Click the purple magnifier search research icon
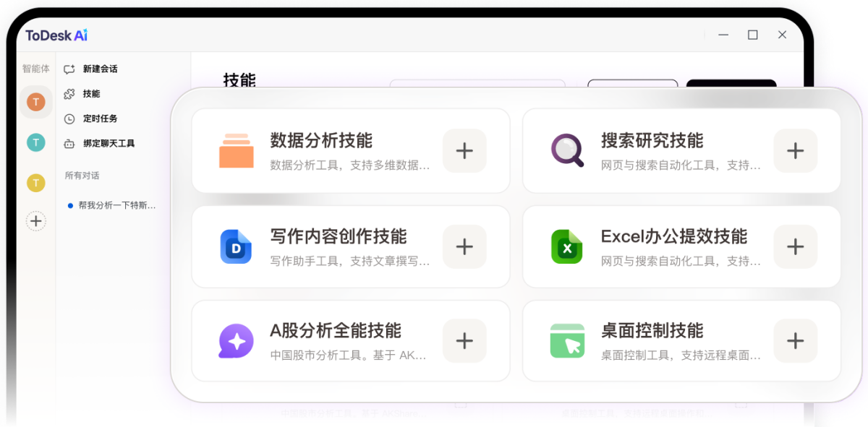 [567, 150]
